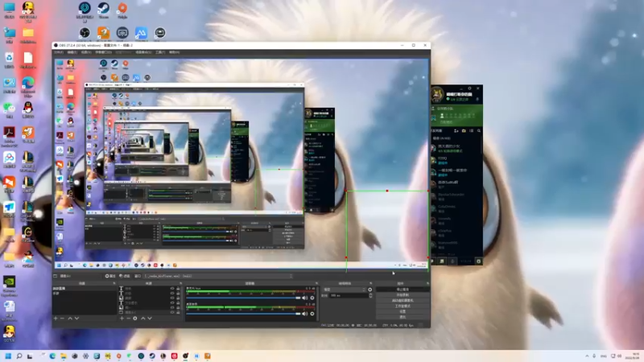Open Microsoft Edge desktop shortcut

tap(28, 85)
